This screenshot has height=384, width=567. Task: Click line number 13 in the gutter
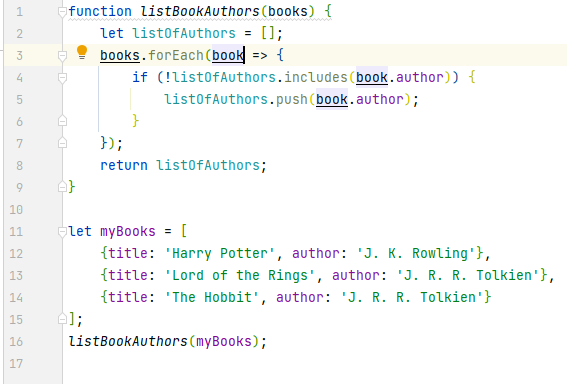click(16, 276)
